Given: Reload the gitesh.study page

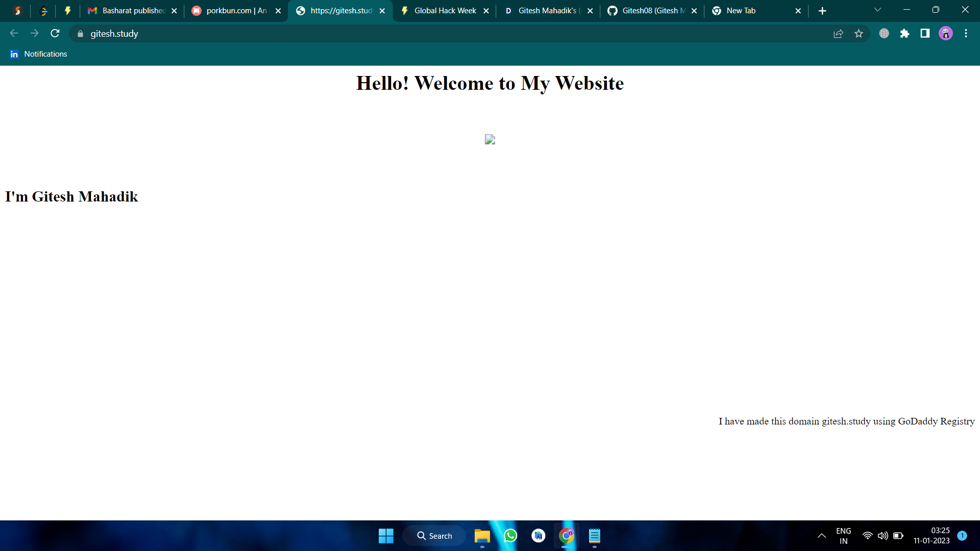Looking at the screenshot, I should [55, 34].
